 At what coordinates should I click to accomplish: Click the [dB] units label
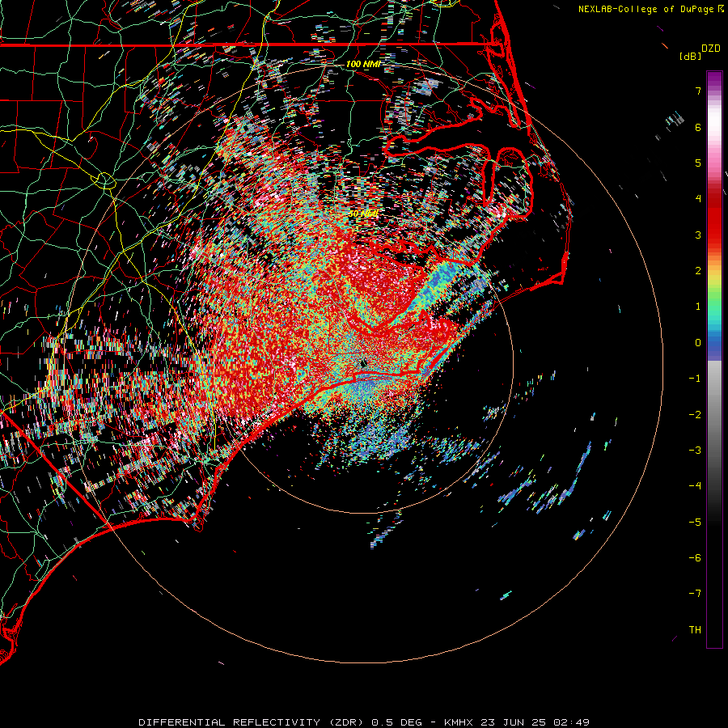point(691,56)
